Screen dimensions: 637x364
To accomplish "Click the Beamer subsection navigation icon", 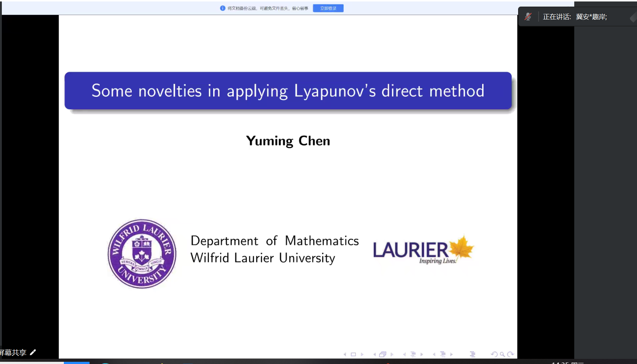I will click(413, 354).
